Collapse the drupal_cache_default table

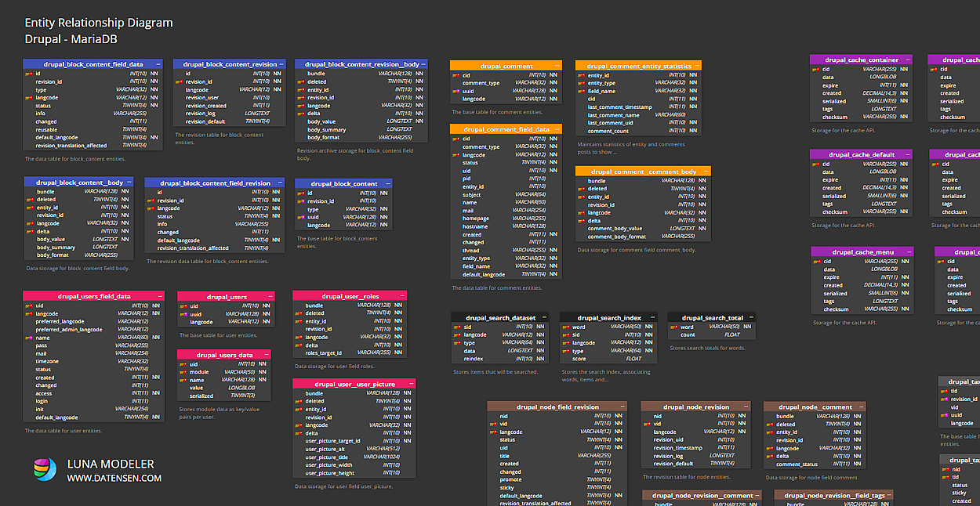[908, 155]
